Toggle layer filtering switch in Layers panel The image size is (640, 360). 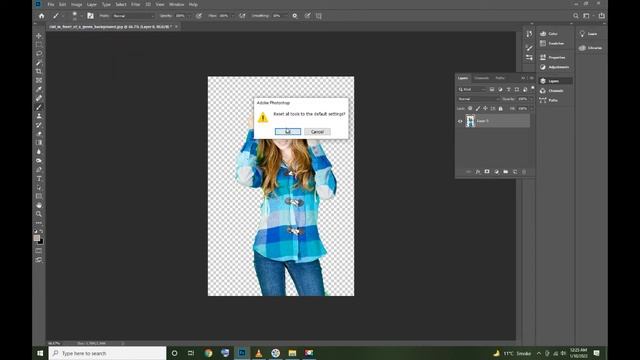pyautogui.click(x=532, y=89)
